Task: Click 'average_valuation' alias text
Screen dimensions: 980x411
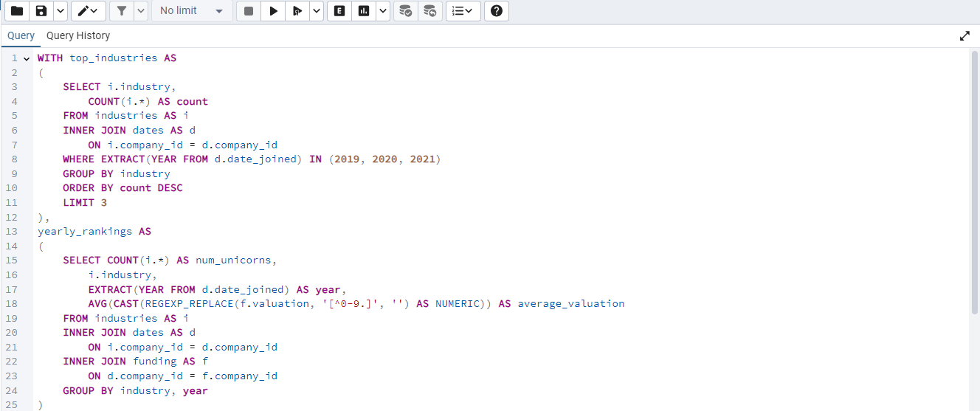Action: point(571,303)
